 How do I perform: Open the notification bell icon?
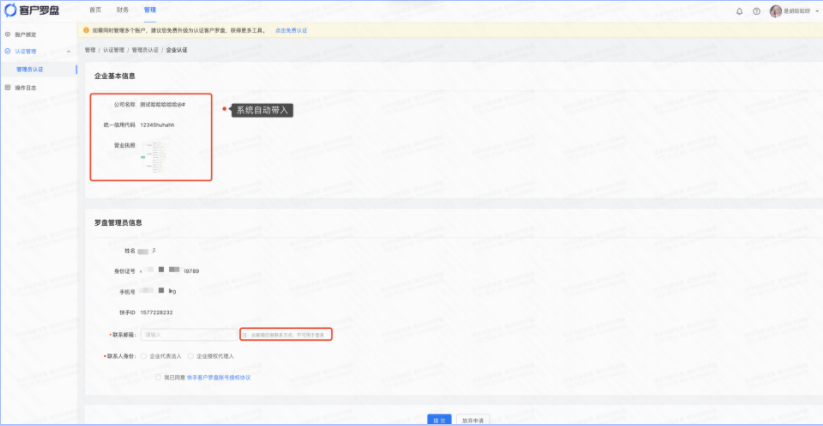click(x=739, y=11)
